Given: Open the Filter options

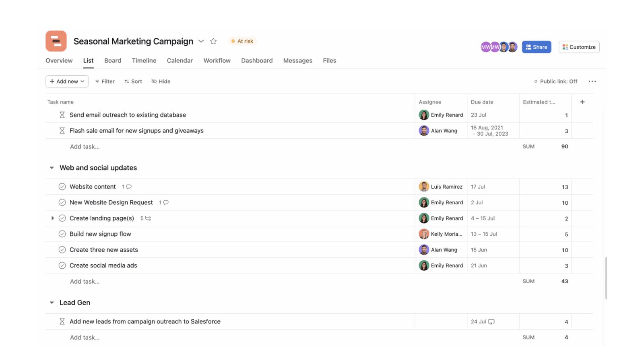Looking at the screenshot, I should coord(104,81).
